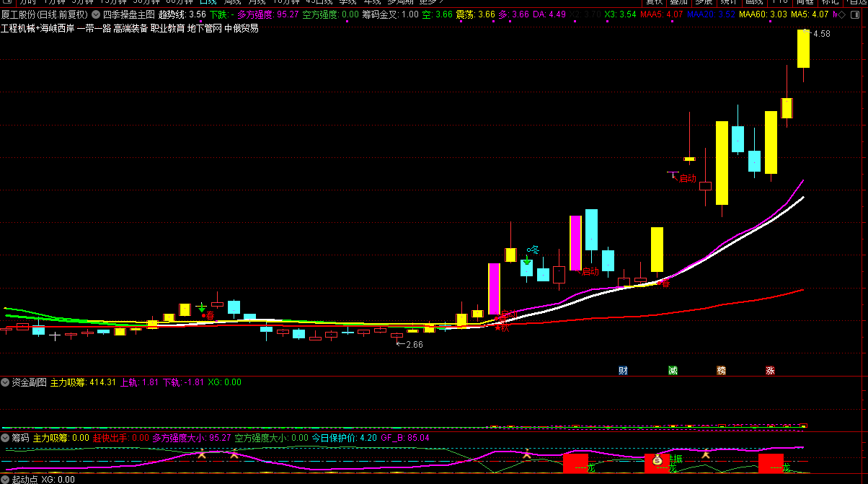Image resolution: width=868 pixels, height=484 pixels.
Task: Click the 下轨: -1.81 legend value
Action: point(183,382)
